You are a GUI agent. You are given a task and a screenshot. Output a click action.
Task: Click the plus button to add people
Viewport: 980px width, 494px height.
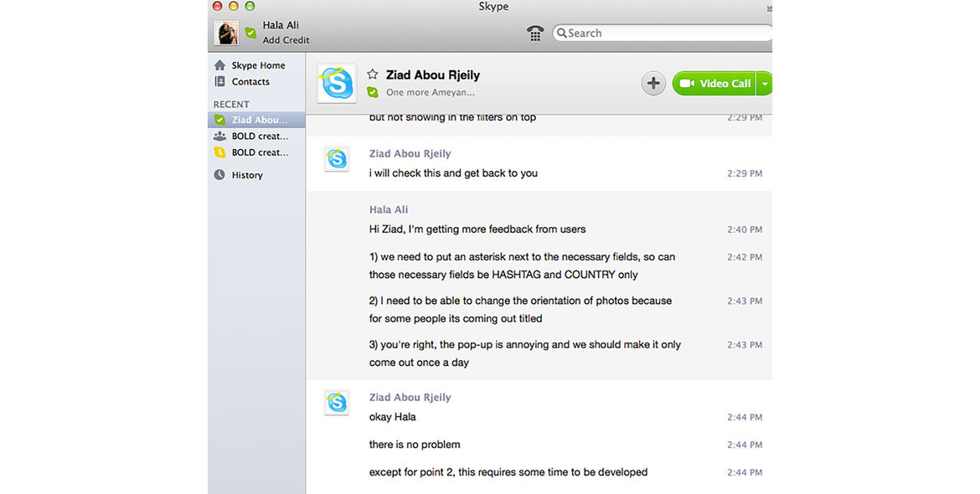tap(653, 83)
